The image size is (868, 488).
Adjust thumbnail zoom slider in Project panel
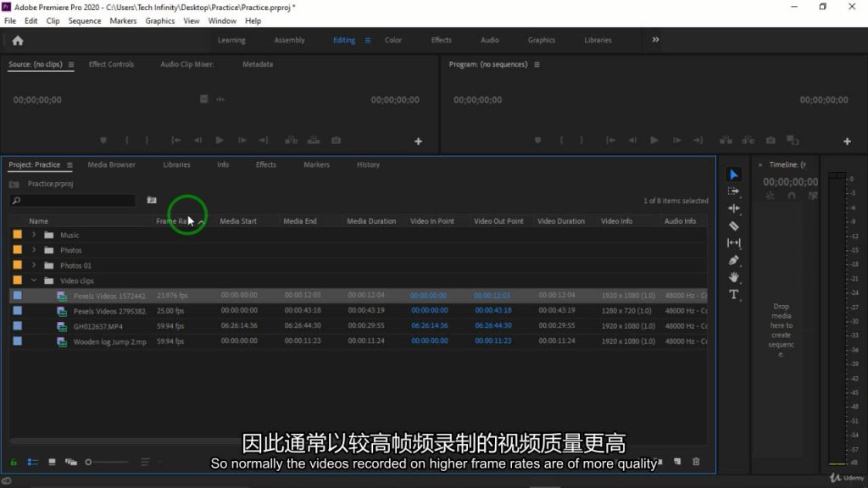point(106,462)
